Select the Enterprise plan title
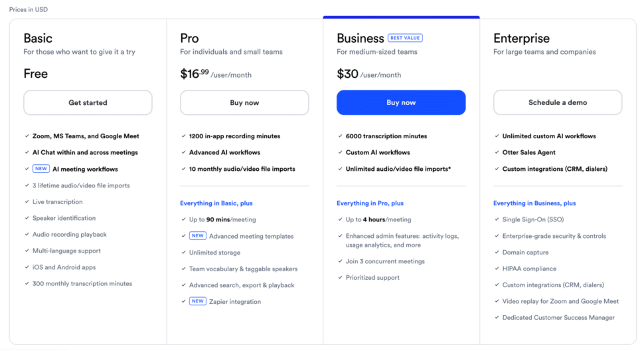The height and width of the screenshot is (351, 644). [x=521, y=39]
